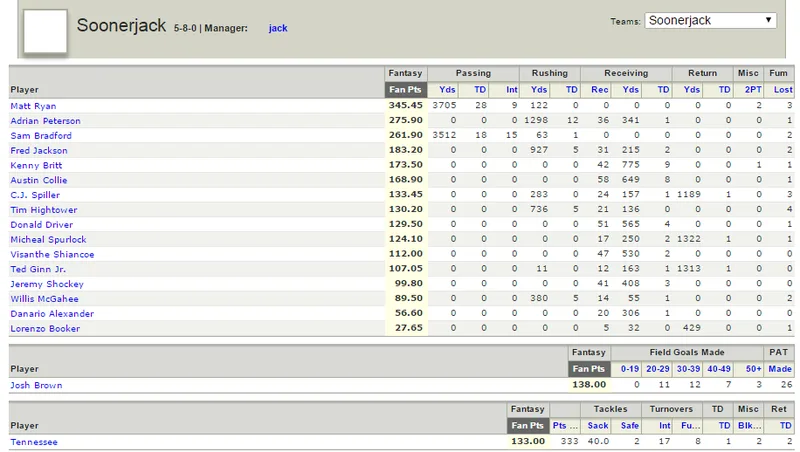This screenshot has width=800, height=452.
Task: Sort by Receiving Rec column header
Action: (599, 90)
